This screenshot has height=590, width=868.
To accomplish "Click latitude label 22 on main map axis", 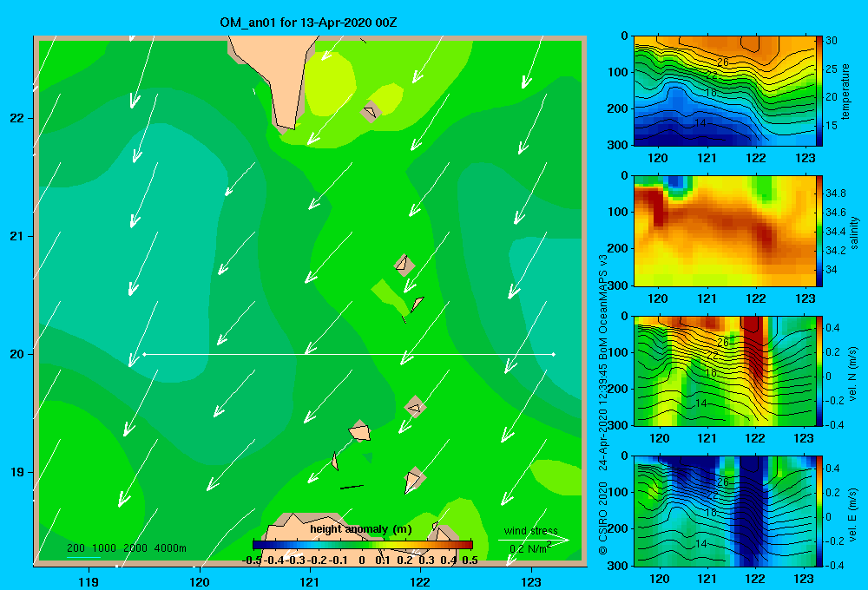I will click(x=16, y=119).
